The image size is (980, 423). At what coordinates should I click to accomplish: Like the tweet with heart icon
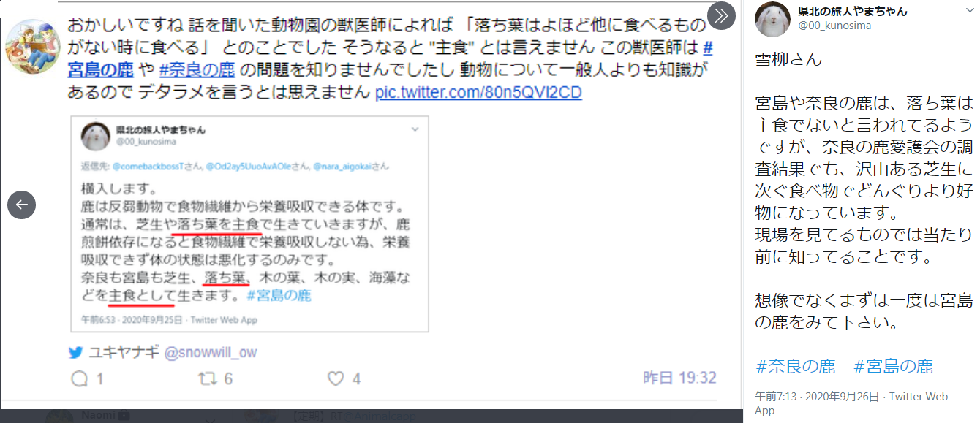coord(336,378)
